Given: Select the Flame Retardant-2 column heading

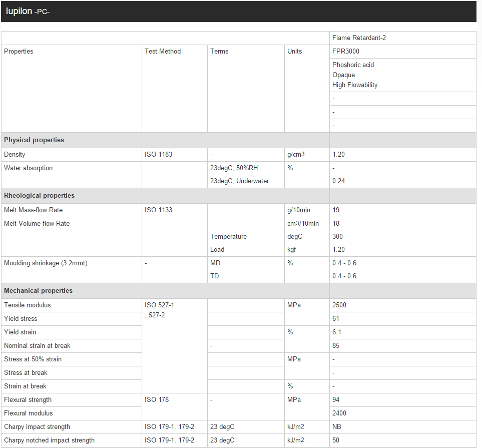Looking at the screenshot, I should click(359, 38).
